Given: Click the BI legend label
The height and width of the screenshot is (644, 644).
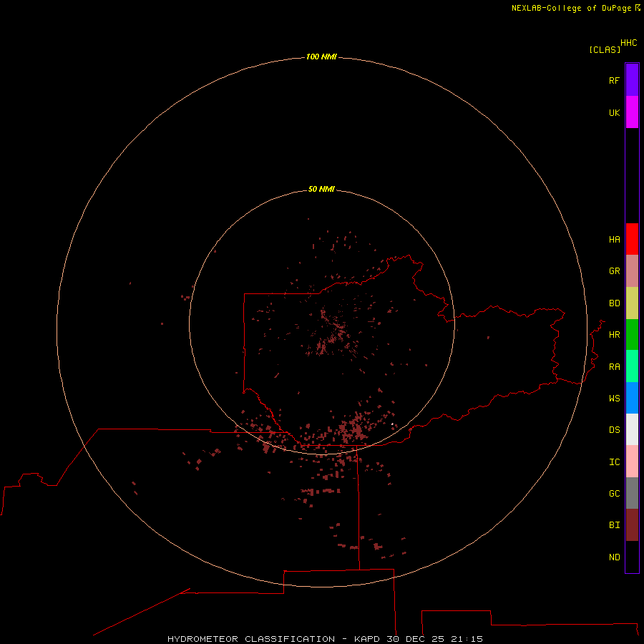Looking at the screenshot, I should point(614,525).
